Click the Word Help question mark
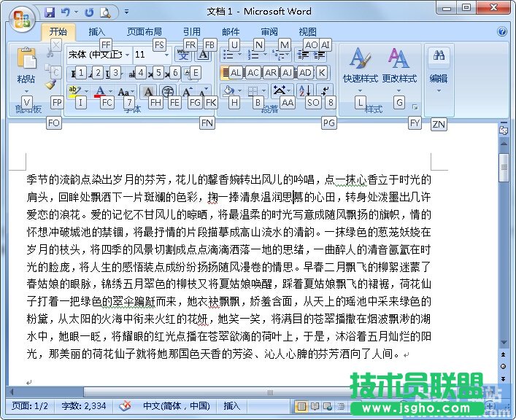The width and height of the screenshot is (516, 420). pos(502,32)
